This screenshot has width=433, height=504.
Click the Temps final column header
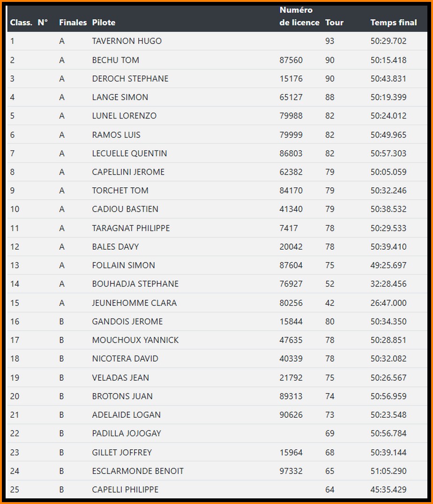393,22
